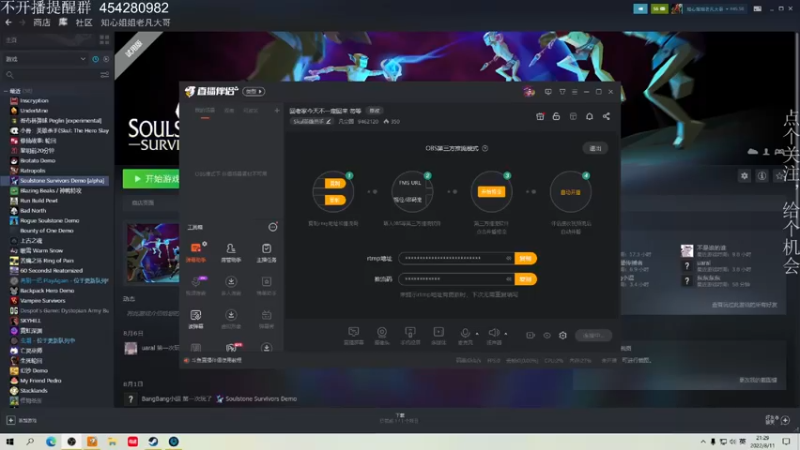800x450 pixels.
Task: Toggle visibility eye for stream key field
Action: [x=508, y=279]
